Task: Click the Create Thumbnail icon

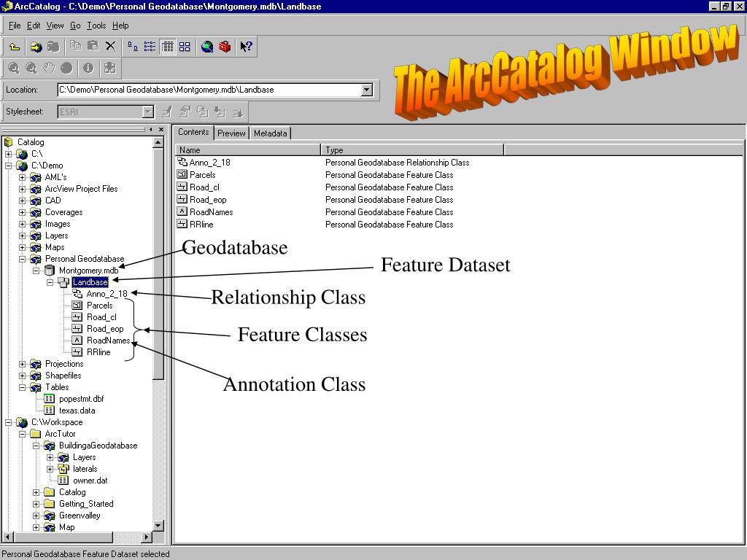Action: tap(109, 68)
